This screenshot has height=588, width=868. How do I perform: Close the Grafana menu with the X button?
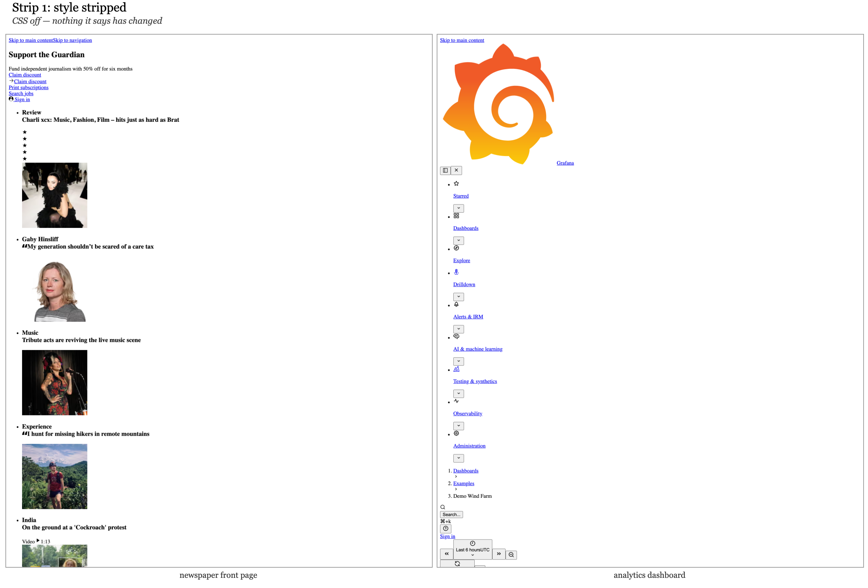click(x=456, y=171)
